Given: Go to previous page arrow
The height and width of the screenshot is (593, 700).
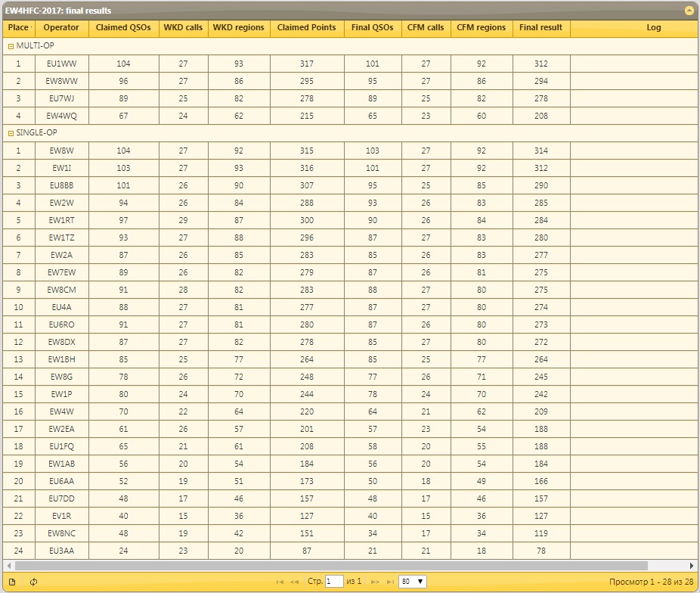Looking at the screenshot, I should tap(295, 582).
